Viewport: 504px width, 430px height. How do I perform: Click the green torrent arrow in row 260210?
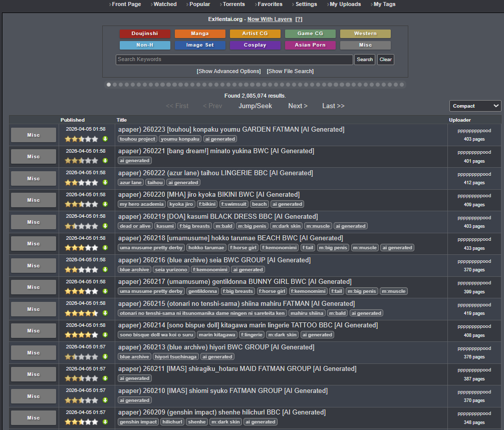pyautogui.click(x=105, y=400)
